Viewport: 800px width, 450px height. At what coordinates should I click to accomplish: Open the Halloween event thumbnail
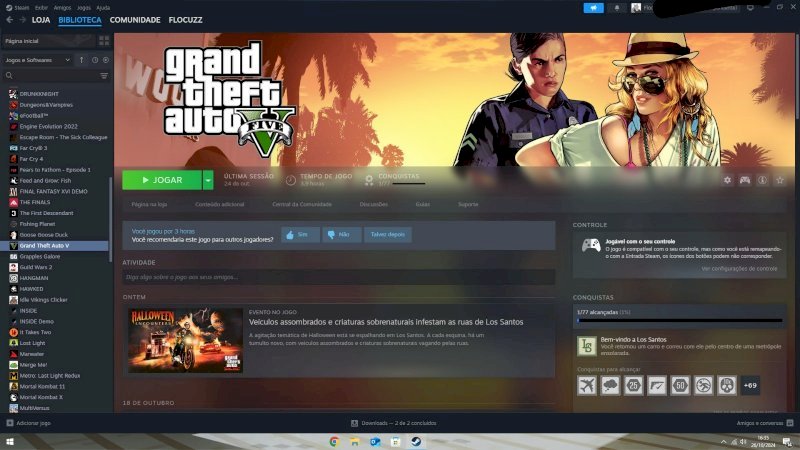(x=185, y=340)
